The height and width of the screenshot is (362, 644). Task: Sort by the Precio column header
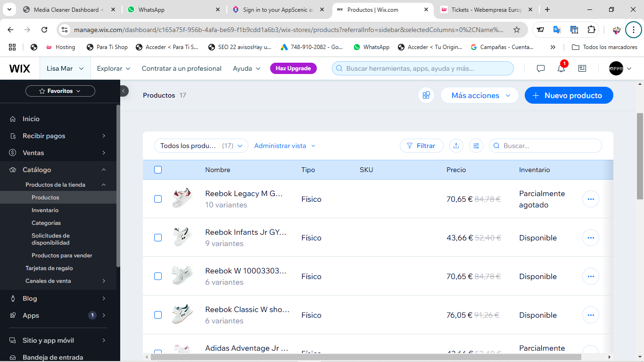tap(456, 170)
